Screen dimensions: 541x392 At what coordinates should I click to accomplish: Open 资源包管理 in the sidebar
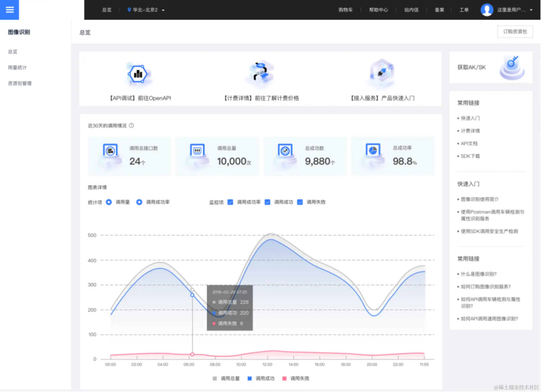pyautogui.click(x=20, y=83)
